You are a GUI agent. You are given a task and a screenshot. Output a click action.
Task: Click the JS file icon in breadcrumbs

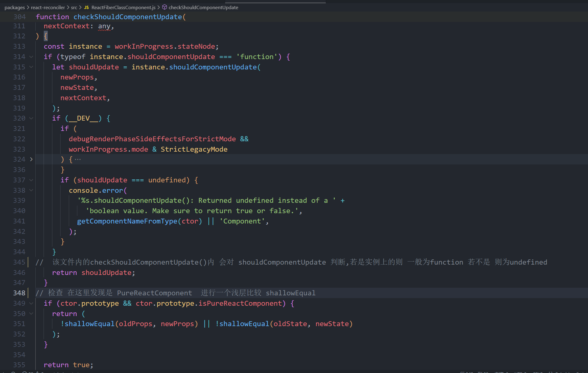point(86,7)
